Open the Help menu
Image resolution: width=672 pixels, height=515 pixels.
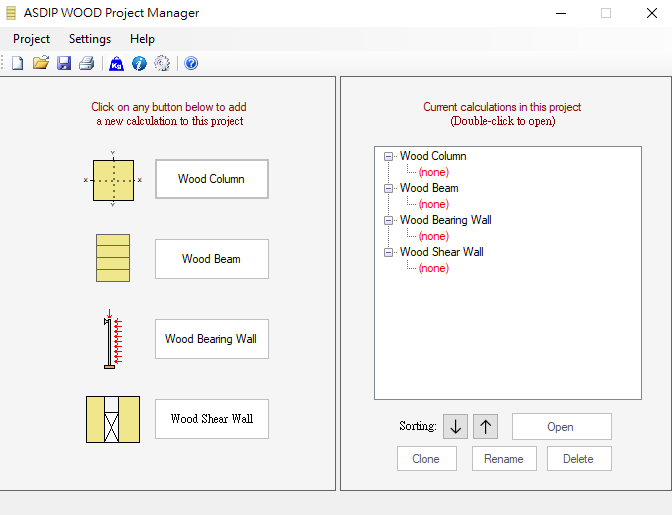tap(142, 39)
